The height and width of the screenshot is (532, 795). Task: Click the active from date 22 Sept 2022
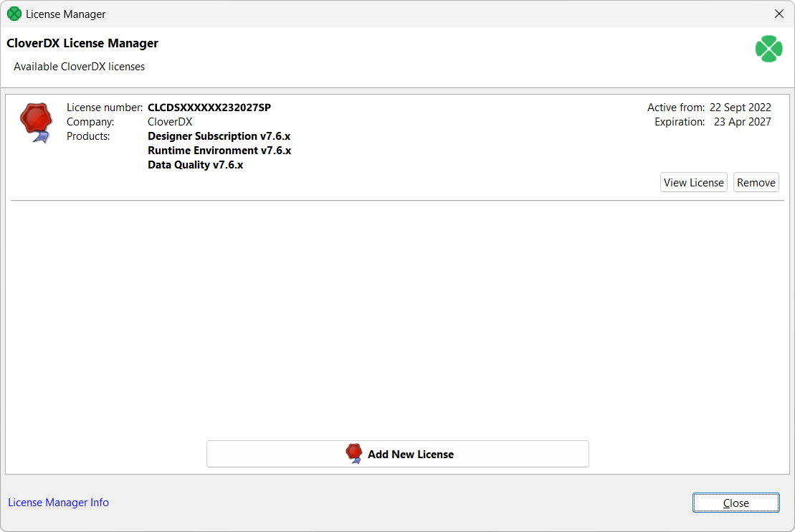[741, 108]
